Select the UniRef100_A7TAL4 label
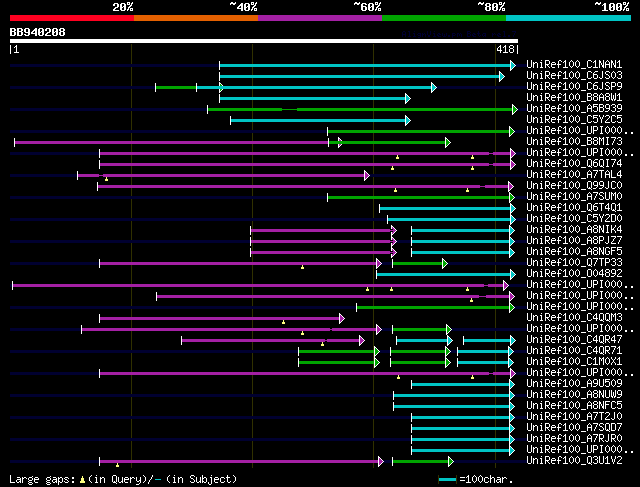640x487 pixels. (574, 175)
